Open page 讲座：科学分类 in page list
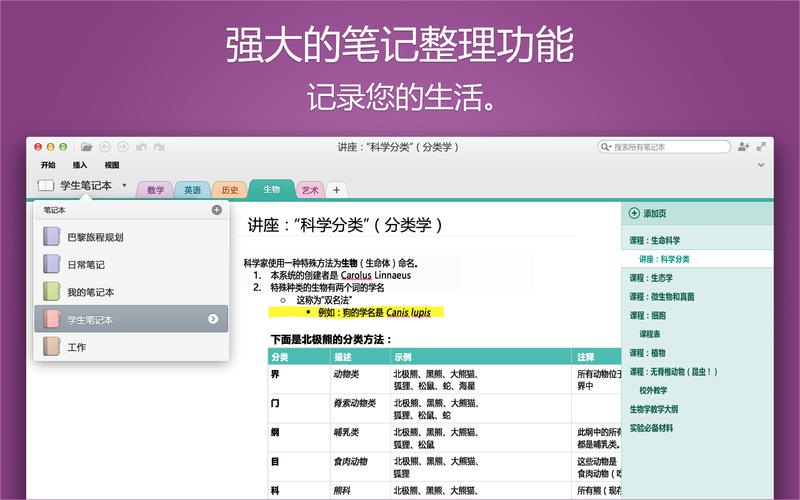 pyautogui.click(x=697, y=259)
